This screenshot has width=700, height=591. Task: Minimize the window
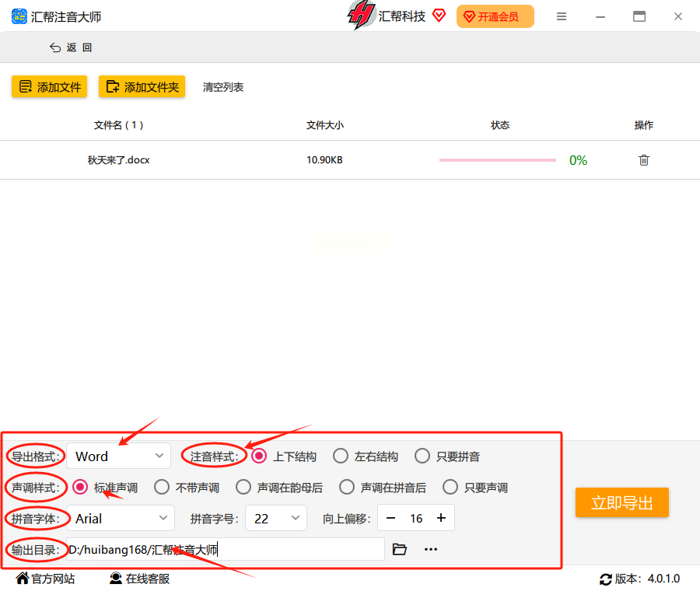(x=600, y=17)
